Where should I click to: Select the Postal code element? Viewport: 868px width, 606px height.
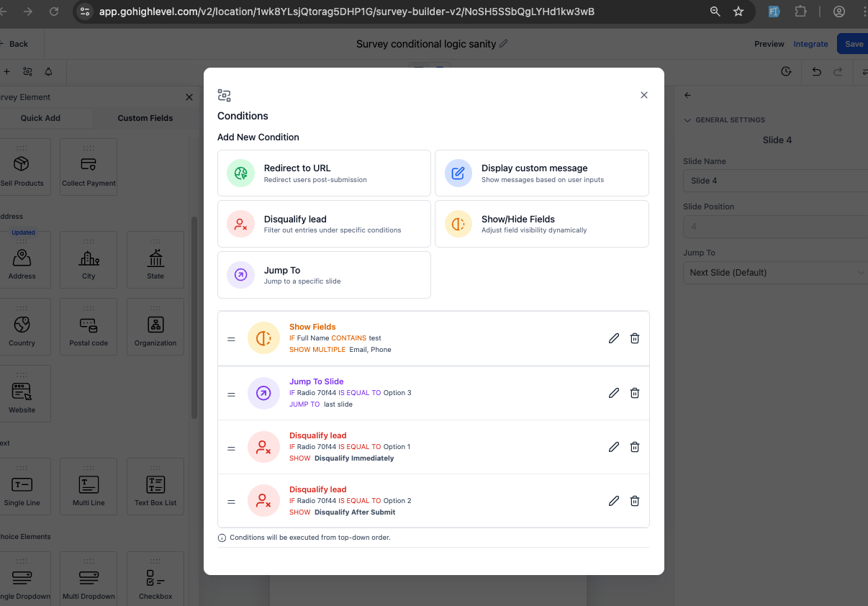[x=88, y=326]
